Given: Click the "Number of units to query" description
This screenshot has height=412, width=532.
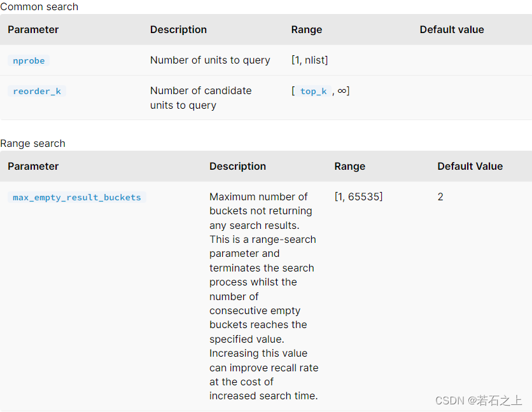Looking at the screenshot, I should [x=210, y=60].
